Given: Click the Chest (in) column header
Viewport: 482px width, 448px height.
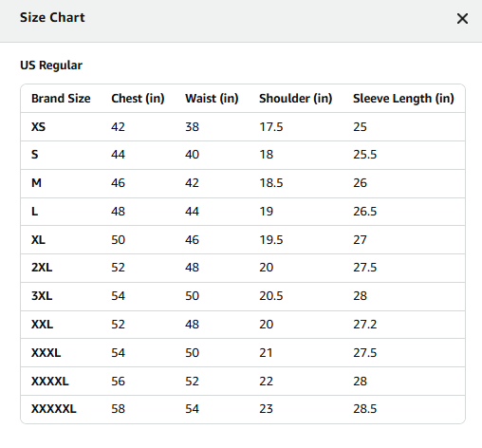Looking at the screenshot, I should click(138, 99).
